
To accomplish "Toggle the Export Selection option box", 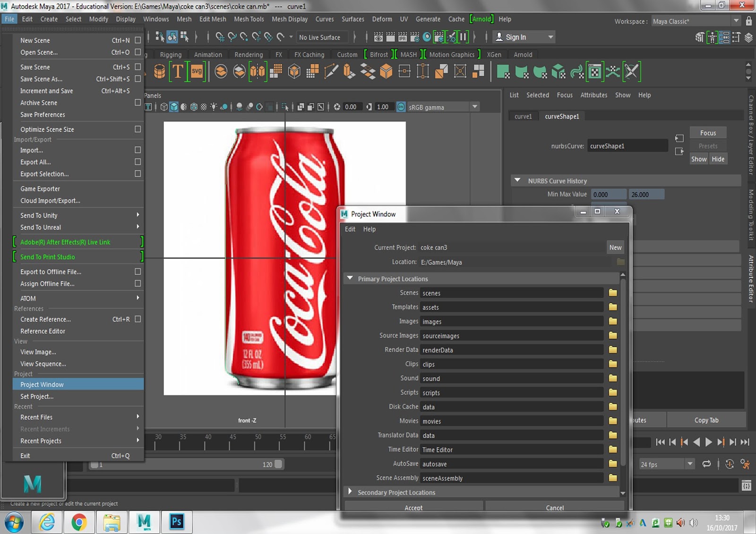I will click(x=137, y=174).
